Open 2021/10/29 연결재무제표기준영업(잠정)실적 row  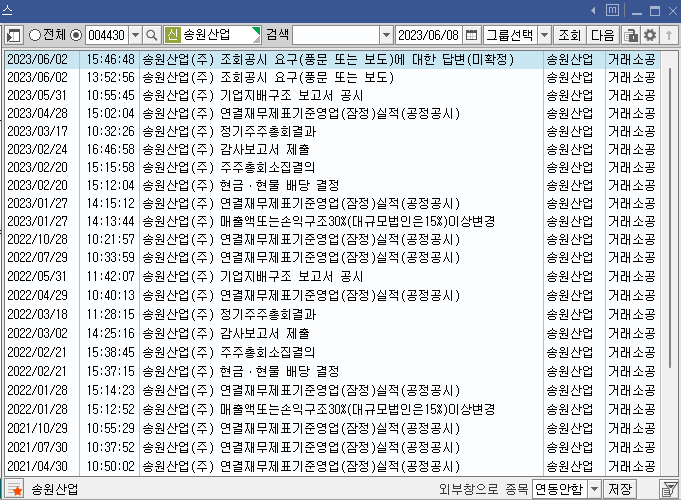click(x=332, y=429)
